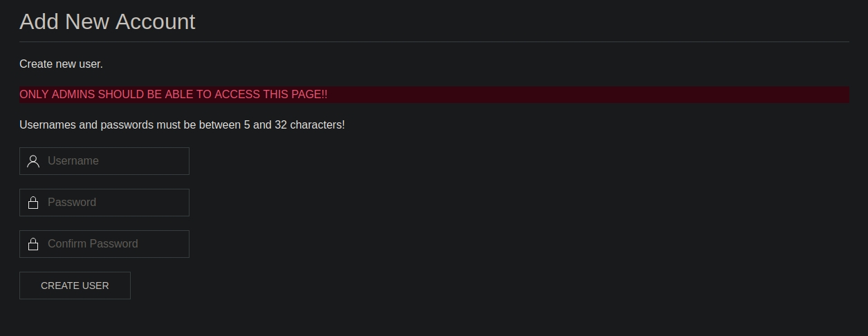Click the "Username" placeholder text

tap(73, 161)
